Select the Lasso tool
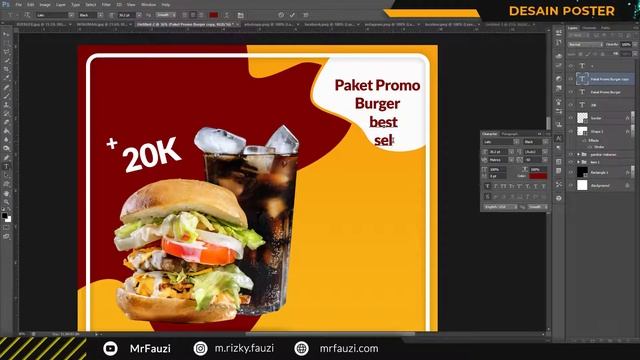The image size is (640, 360). pyautogui.click(x=7, y=52)
